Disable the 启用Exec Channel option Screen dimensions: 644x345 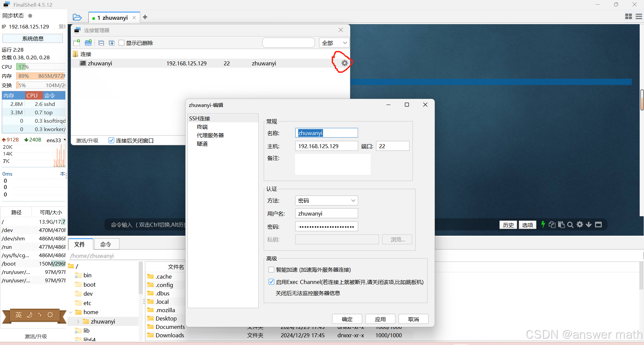tap(271, 282)
